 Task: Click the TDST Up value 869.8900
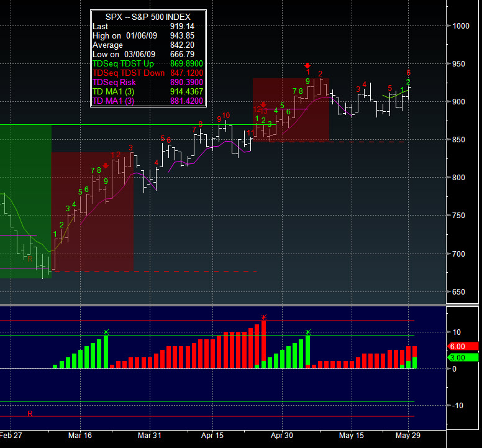[x=186, y=63]
